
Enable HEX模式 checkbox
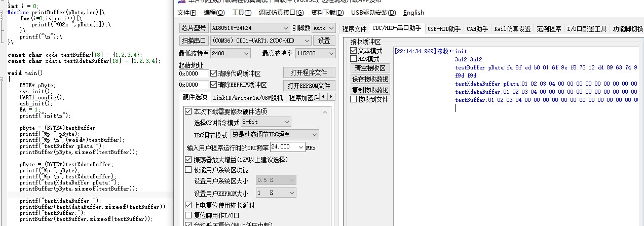coord(354,59)
